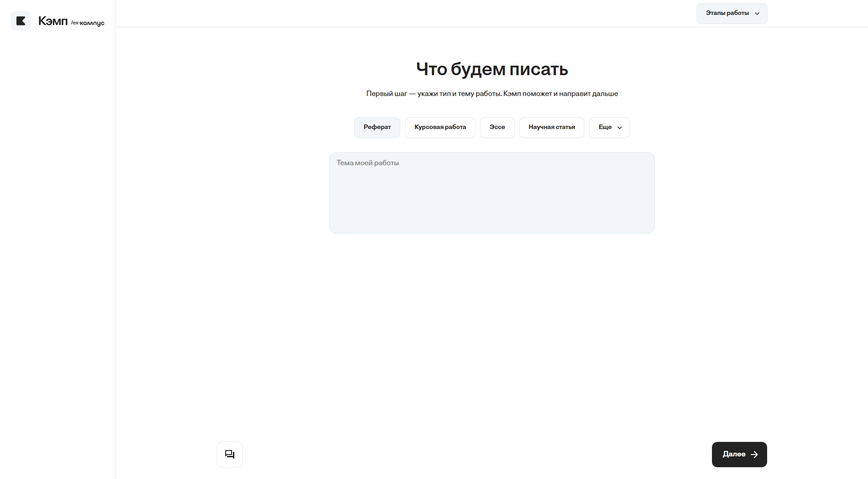Click the Далее label text
The image size is (868, 479).
pos(734,454)
